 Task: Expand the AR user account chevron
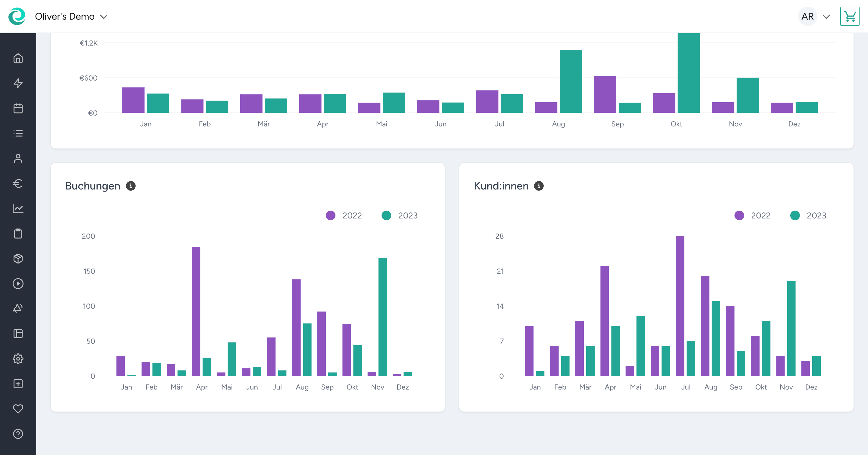(x=826, y=17)
